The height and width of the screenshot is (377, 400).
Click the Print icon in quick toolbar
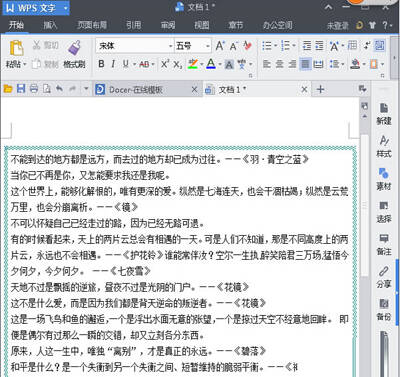[34, 89]
